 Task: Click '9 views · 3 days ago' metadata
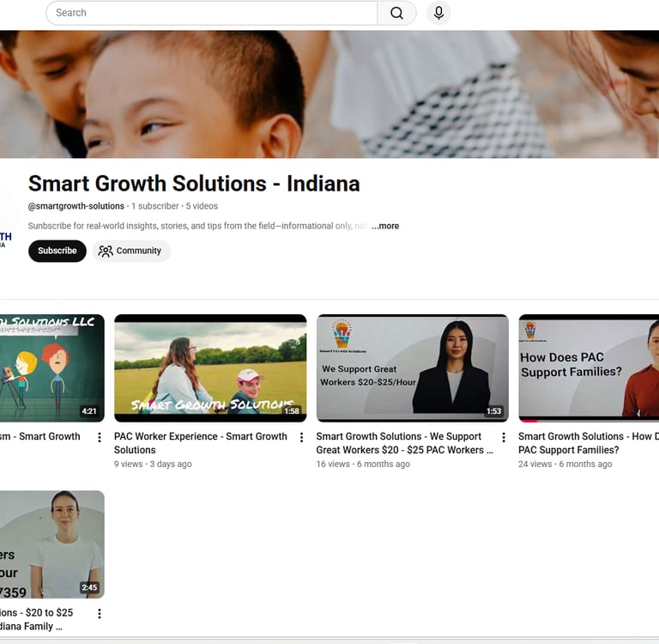(x=153, y=464)
